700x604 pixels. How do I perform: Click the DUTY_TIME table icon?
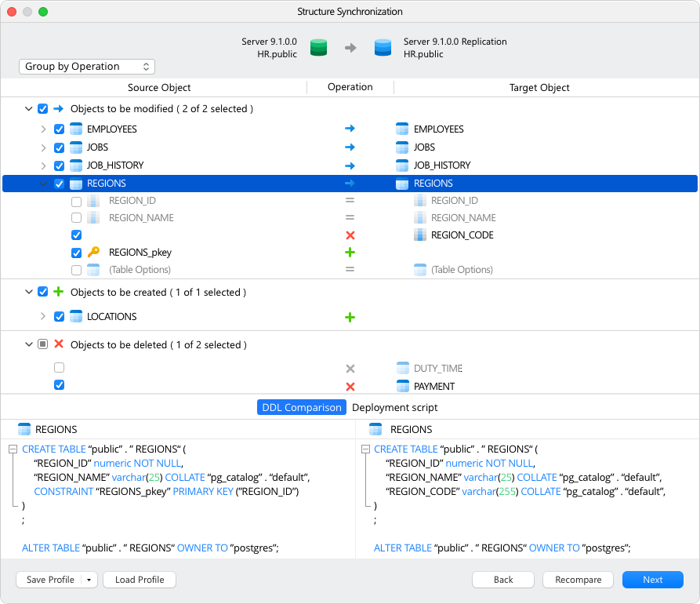[403, 368]
